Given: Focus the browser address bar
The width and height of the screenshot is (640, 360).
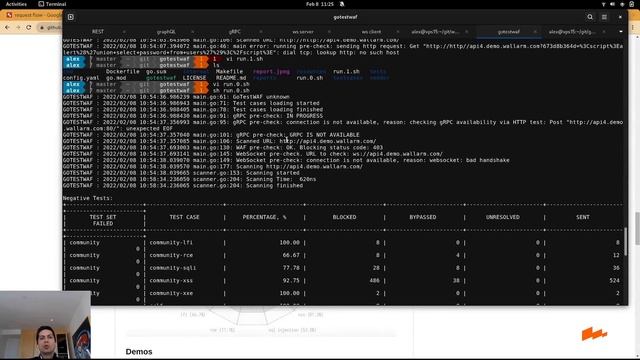Looking at the screenshot, I should pyautogui.click(x=50, y=27).
